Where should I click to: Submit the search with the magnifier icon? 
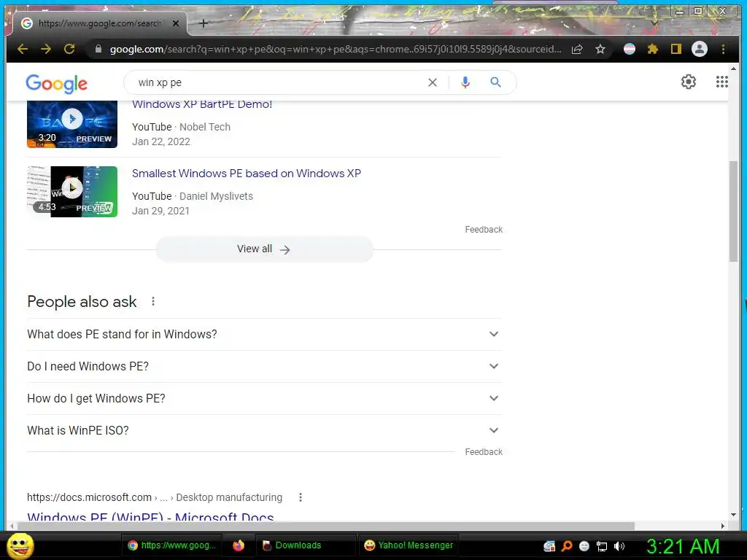pos(495,82)
